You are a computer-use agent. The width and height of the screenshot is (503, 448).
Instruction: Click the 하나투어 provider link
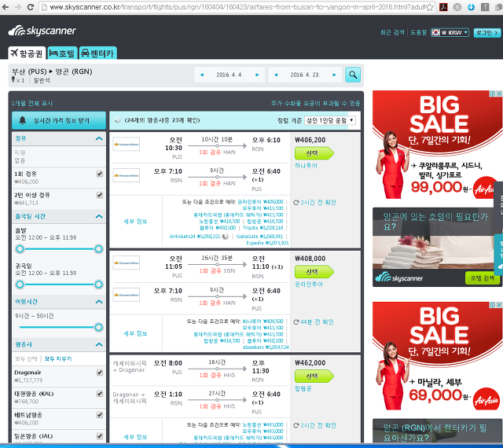(306, 166)
